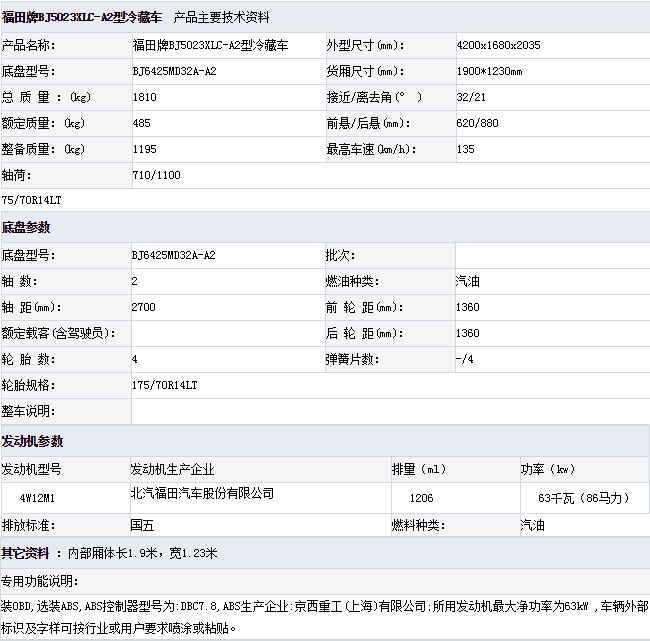This screenshot has height=641, width=650.
Task: Click emission standard value 国五
Action: click(x=142, y=526)
